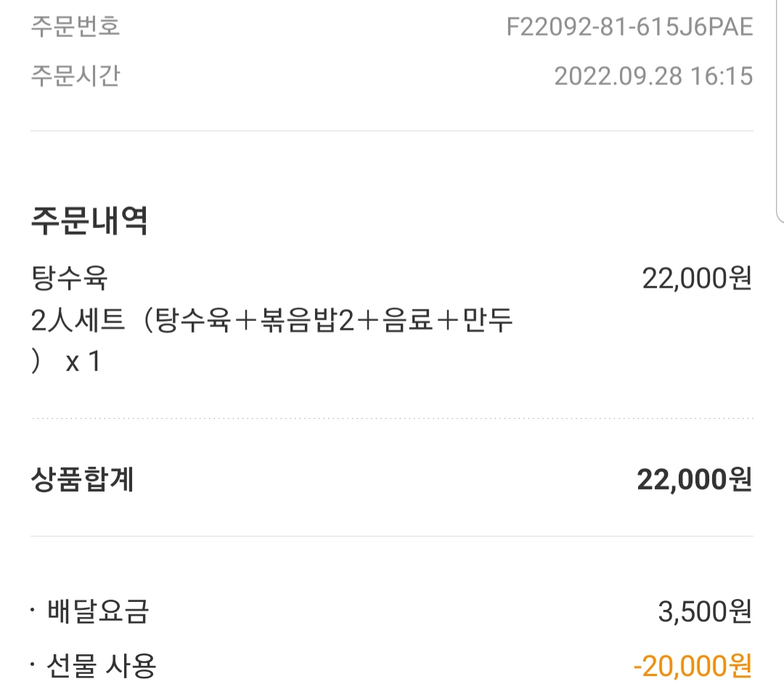784x692 pixels.
Task: Click the 주문시간 label
Action: (x=75, y=76)
